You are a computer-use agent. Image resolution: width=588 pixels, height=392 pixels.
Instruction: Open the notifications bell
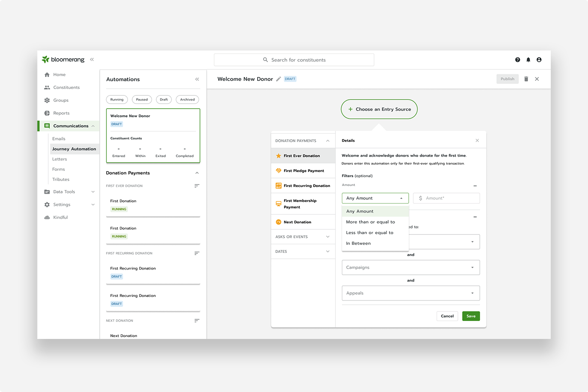pyautogui.click(x=528, y=60)
